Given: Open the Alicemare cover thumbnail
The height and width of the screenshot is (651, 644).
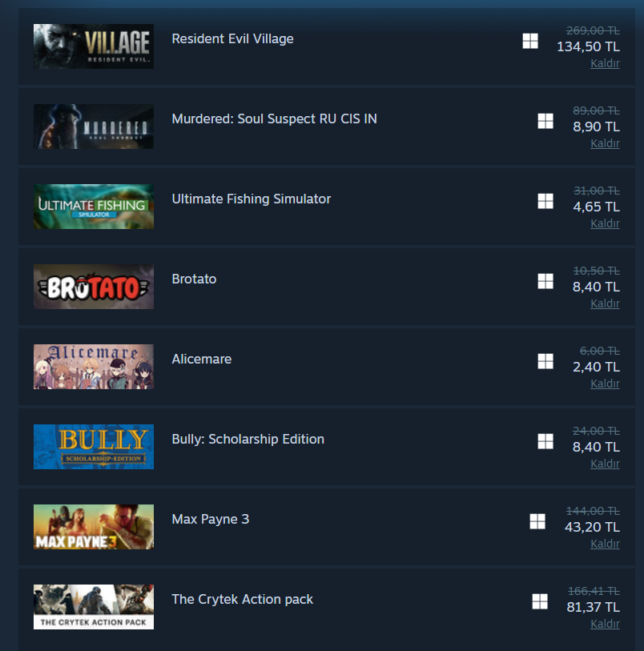Looking at the screenshot, I should coord(94,367).
